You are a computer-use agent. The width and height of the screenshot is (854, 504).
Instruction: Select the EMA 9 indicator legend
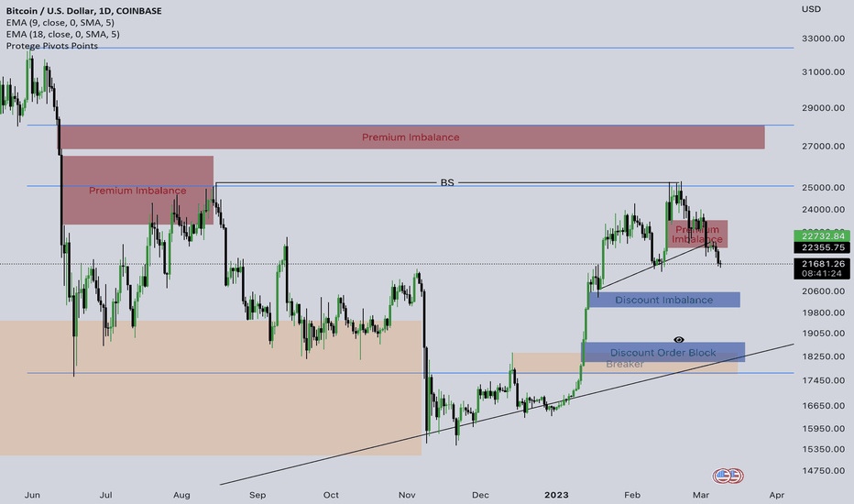[60, 22]
